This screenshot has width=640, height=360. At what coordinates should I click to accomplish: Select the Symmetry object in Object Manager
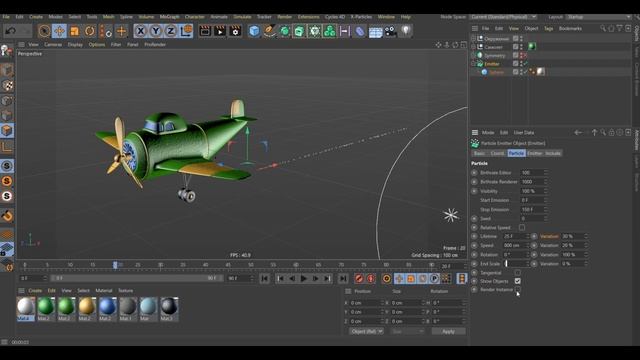[x=495, y=56]
